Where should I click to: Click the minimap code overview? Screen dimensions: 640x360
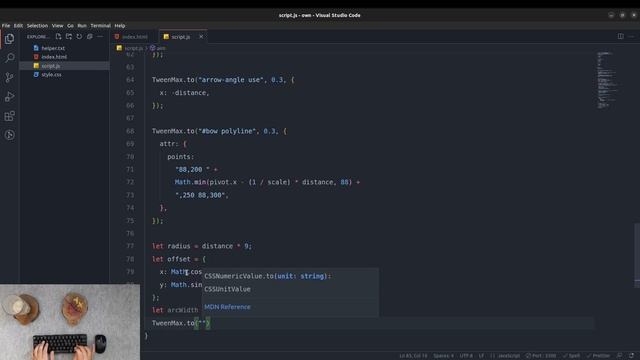[607, 80]
